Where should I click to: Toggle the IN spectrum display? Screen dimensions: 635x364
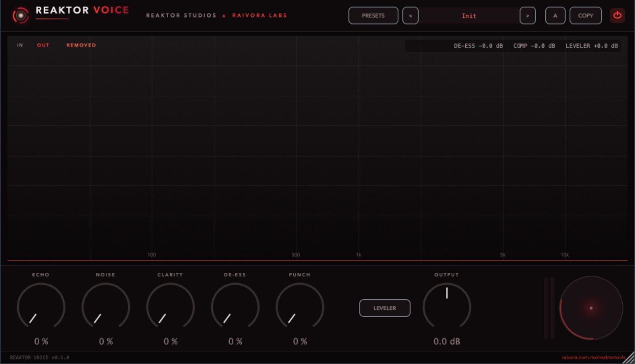pyautogui.click(x=20, y=45)
